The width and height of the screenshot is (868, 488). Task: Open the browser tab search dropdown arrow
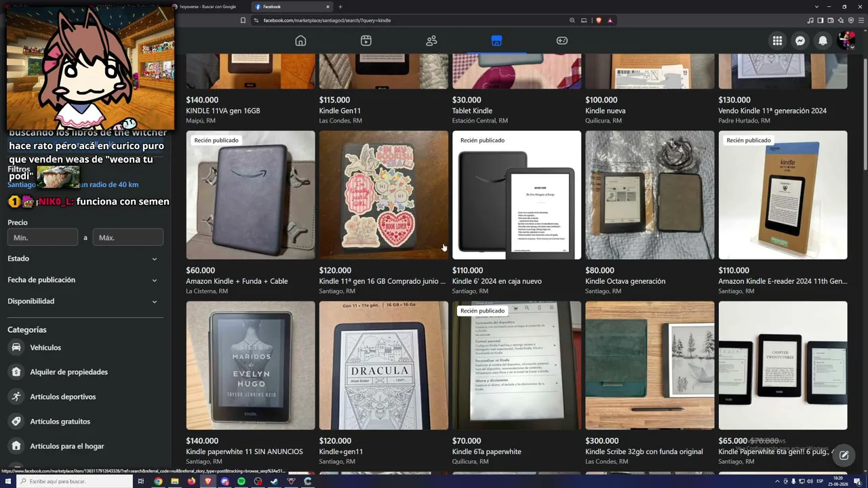(817, 7)
